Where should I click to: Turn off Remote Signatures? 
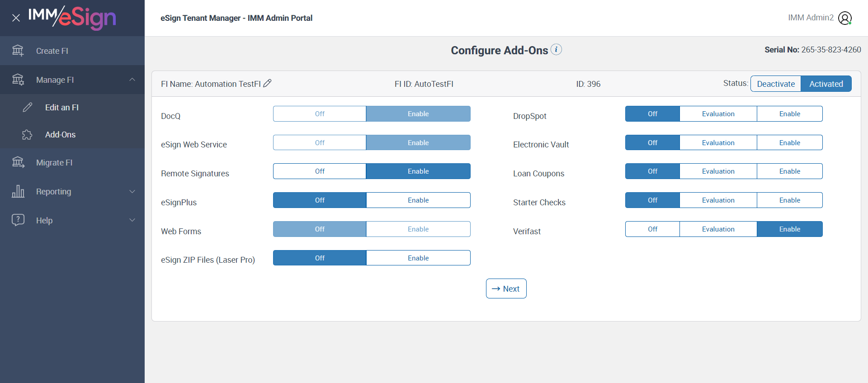(320, 171)
